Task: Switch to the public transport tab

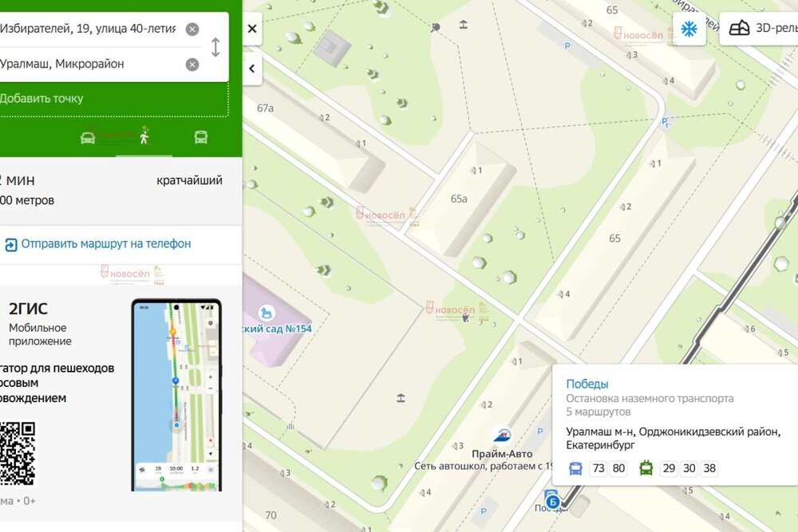Action: click(x=201, y=137)
